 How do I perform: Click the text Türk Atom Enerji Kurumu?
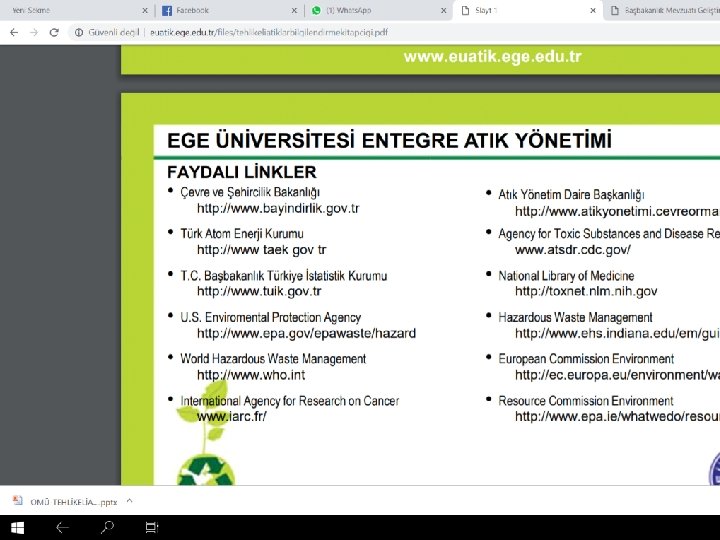point(242,234)
